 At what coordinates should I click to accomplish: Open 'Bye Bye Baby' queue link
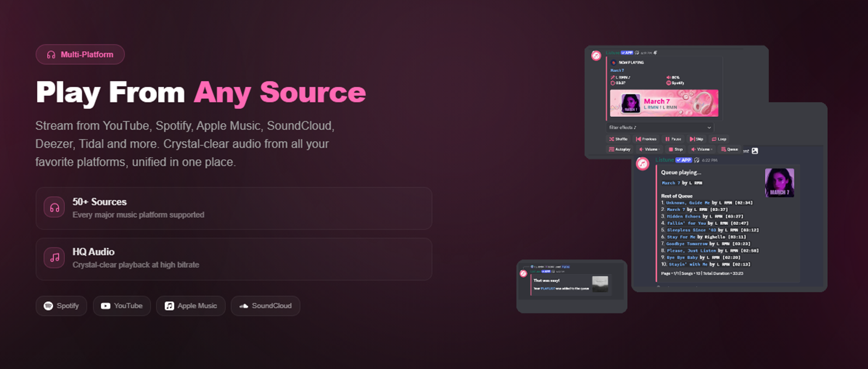click(x=682, y=257)
